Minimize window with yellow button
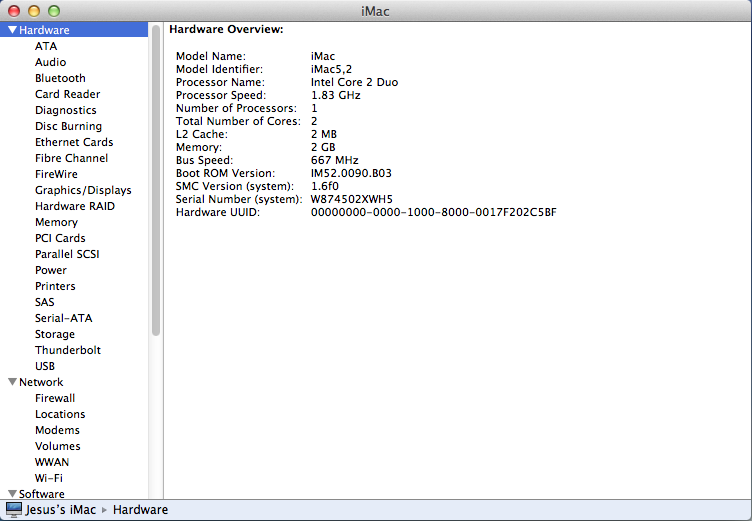Viewport: 752px width, 521px height. (34, 11)
